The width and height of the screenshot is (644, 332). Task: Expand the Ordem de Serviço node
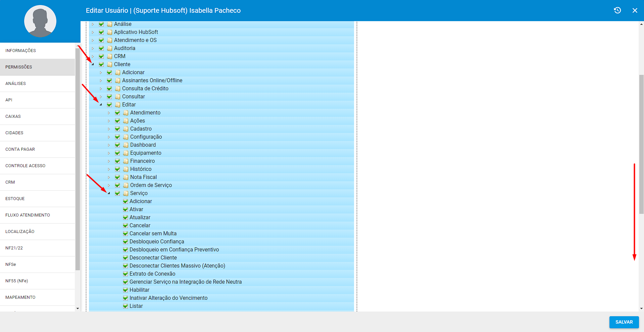109,185
